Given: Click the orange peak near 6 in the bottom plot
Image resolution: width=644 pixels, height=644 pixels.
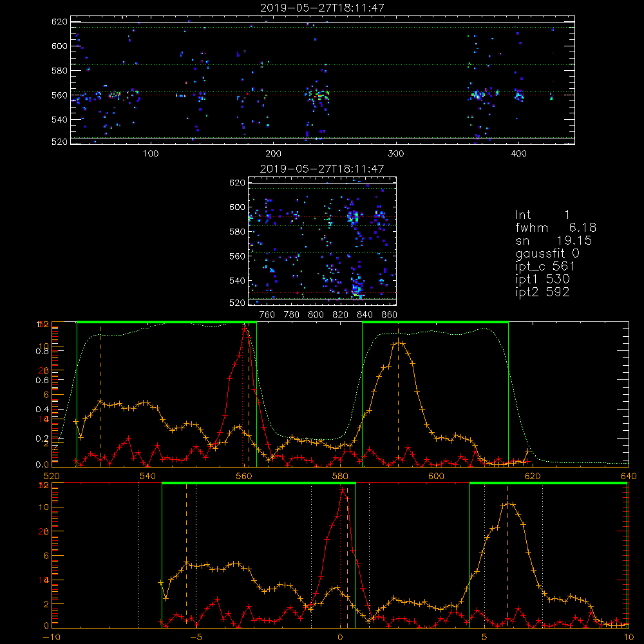Looking at the screenshot, I should point(509,504).
